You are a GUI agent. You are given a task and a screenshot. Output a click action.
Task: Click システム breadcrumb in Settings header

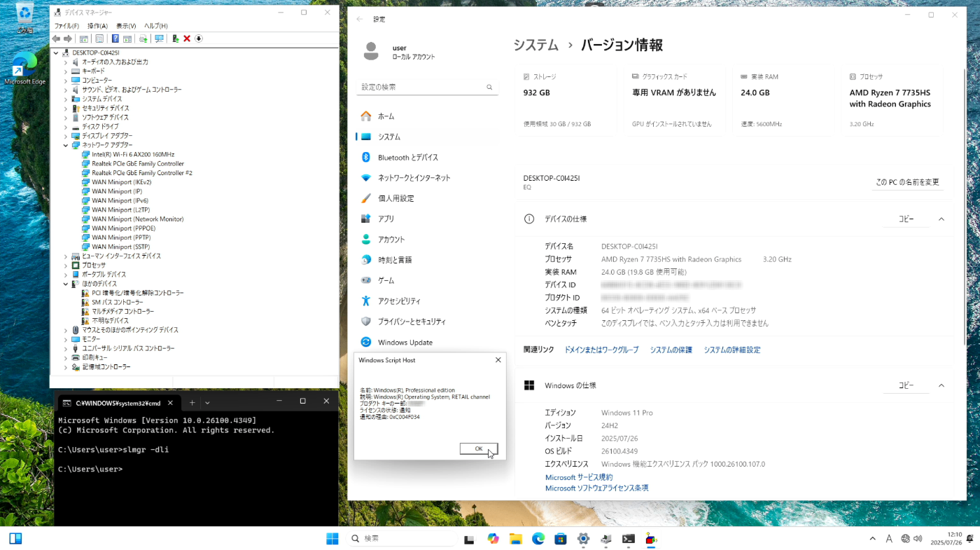coord(535,45)
